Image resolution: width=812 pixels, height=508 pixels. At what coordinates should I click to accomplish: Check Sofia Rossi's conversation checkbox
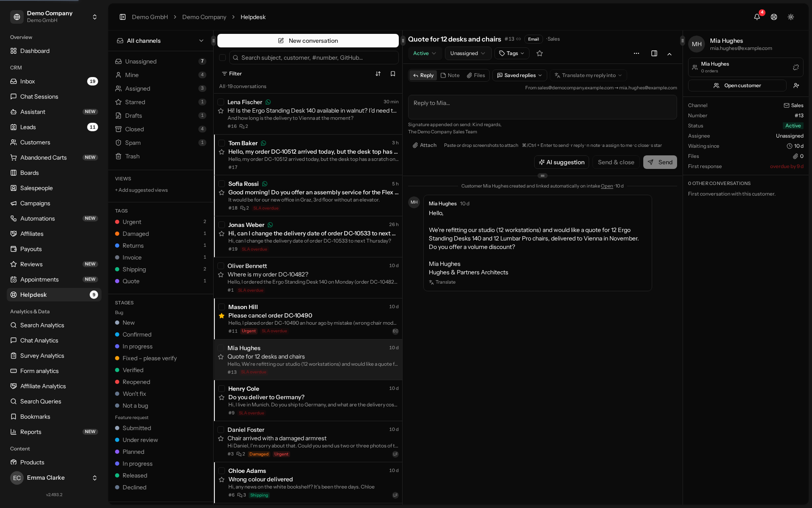tap(222, 184)
